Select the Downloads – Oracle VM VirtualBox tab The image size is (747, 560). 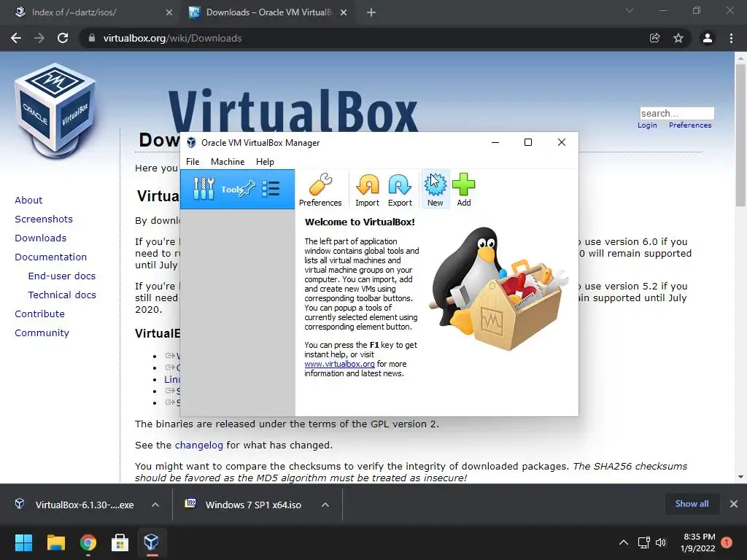tap(269, 12)
